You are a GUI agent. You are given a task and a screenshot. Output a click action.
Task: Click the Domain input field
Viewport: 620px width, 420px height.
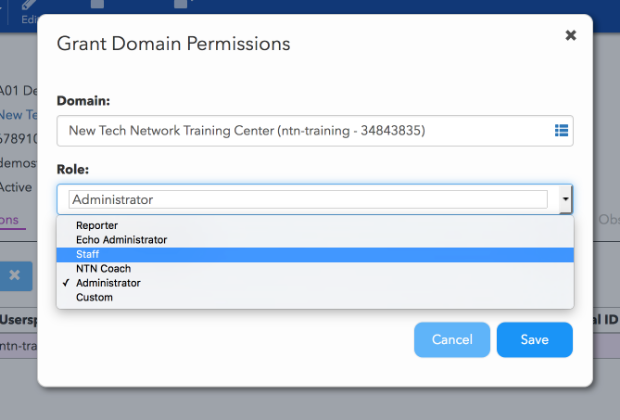315,131
